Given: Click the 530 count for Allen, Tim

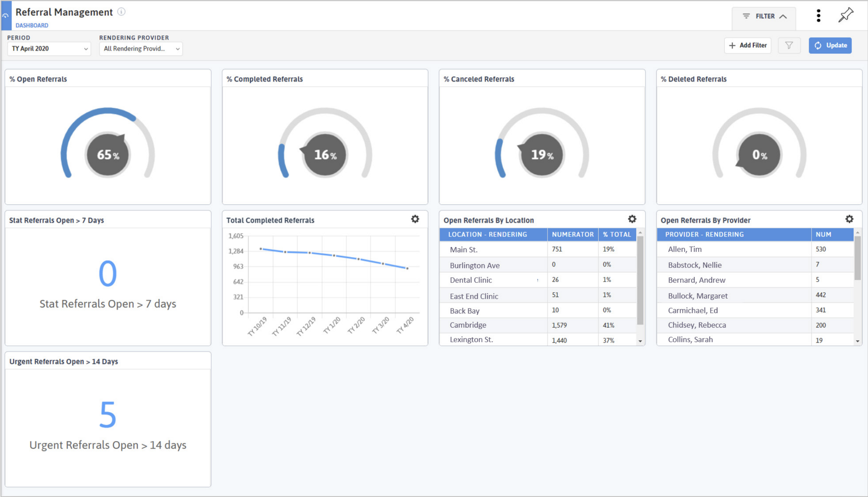Looking at the screenshot, I should (821, 249).
